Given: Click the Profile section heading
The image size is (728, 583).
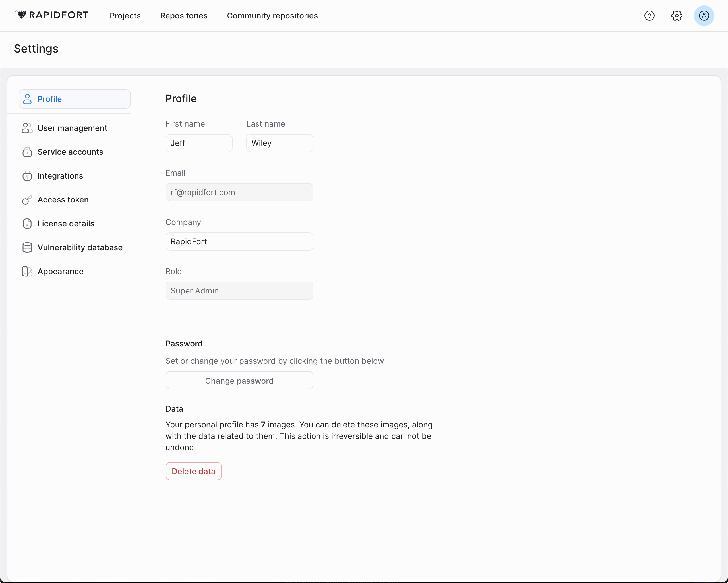Looking at the screenshot, I should point(181,99).
